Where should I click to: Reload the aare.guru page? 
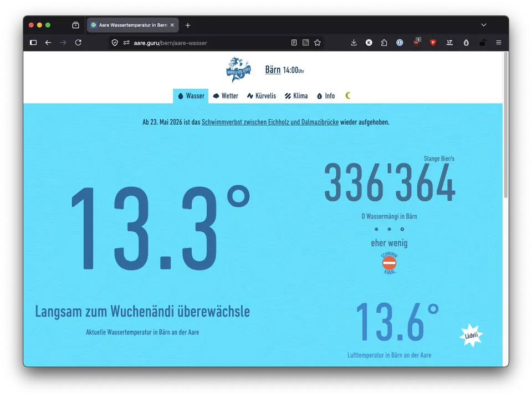[78, 43]
